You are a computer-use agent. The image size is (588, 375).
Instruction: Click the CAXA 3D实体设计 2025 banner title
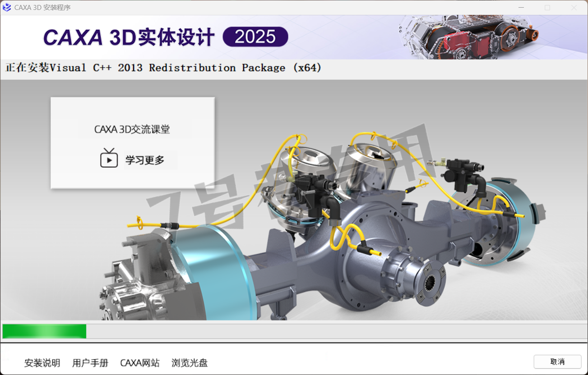pos(166,37)
